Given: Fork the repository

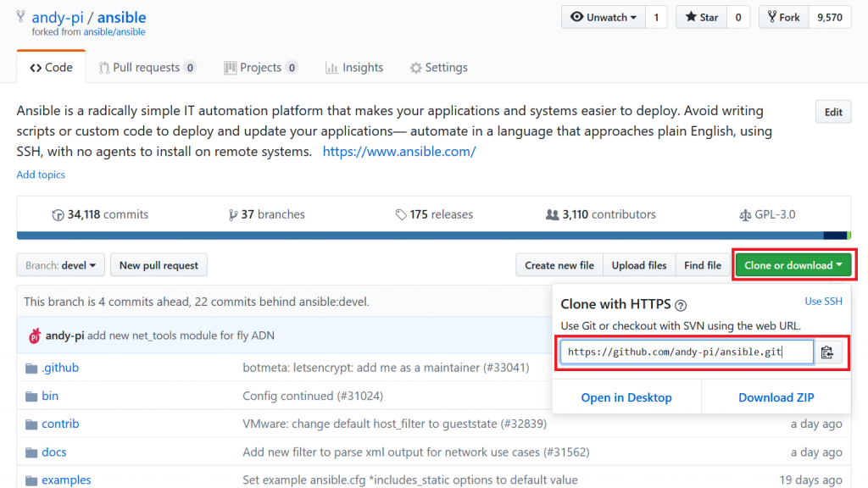Looking at the screenshot, I should pyautogui.click(x=783, y=17).
